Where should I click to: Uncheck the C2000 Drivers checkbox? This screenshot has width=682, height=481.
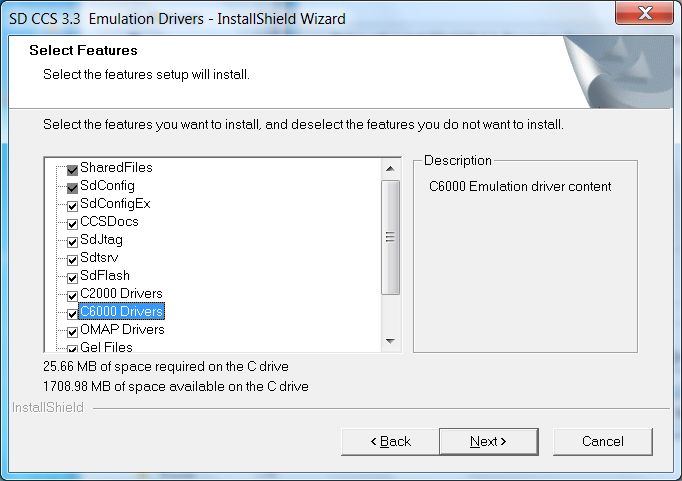[x=72, y=296]
